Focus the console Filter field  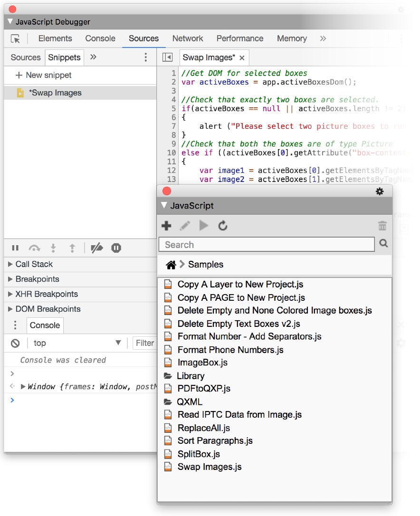(x=144, y=343)
